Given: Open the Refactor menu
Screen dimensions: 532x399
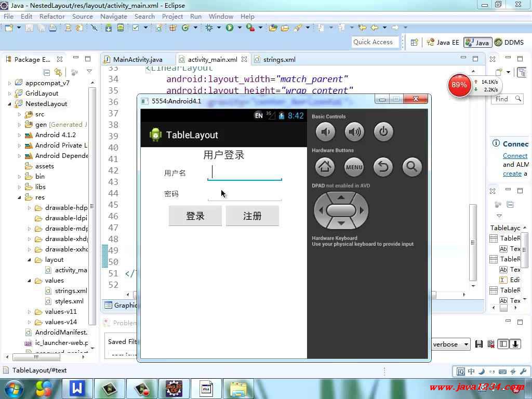Looking at the screenshot, I should click(x=52, y=16).
